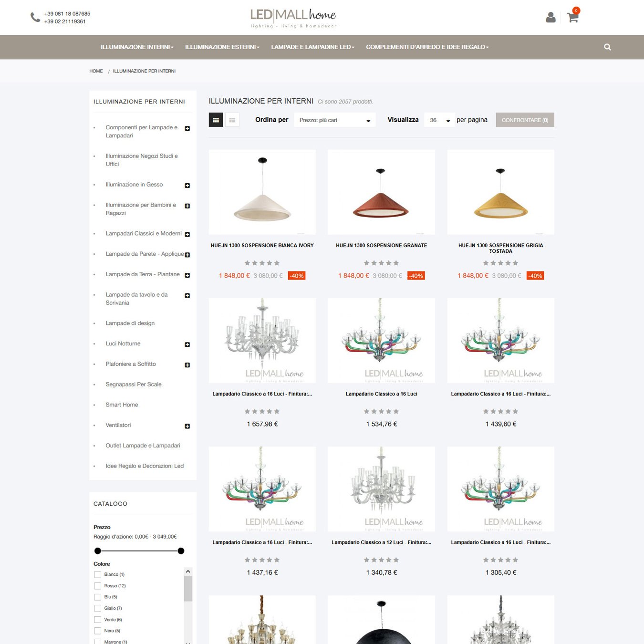Click the CONFRONTARE (0) button
The height and width of the screenshot is (644, 644).
[525, 120]
